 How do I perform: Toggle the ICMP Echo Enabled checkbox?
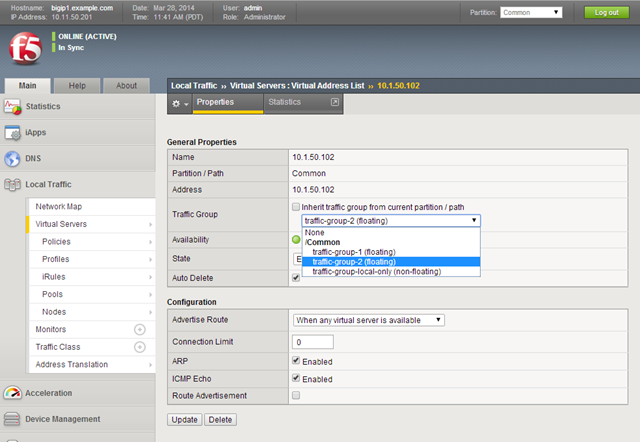pos(295,379)
